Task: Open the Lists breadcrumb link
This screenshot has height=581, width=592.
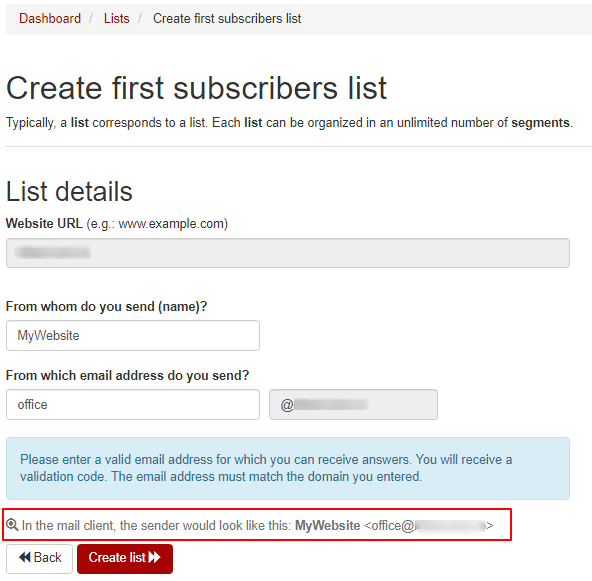Action: (x=117, y=18)
